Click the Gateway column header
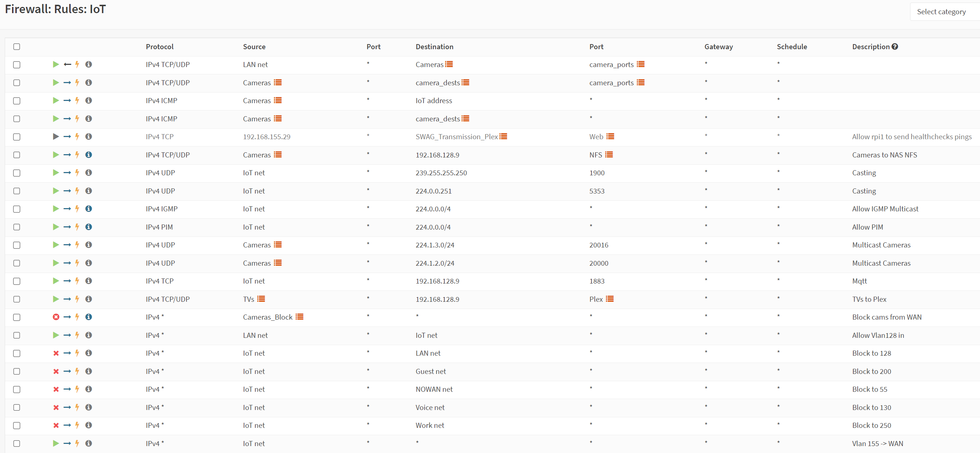Screen dimensions: 980x453 (x=719, y=46)
